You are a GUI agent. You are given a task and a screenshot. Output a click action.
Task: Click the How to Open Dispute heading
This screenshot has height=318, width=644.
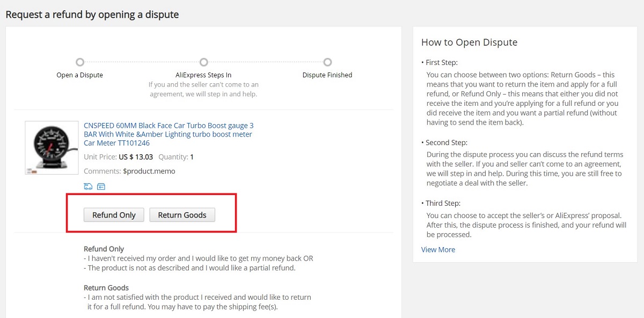pos(469,42)
